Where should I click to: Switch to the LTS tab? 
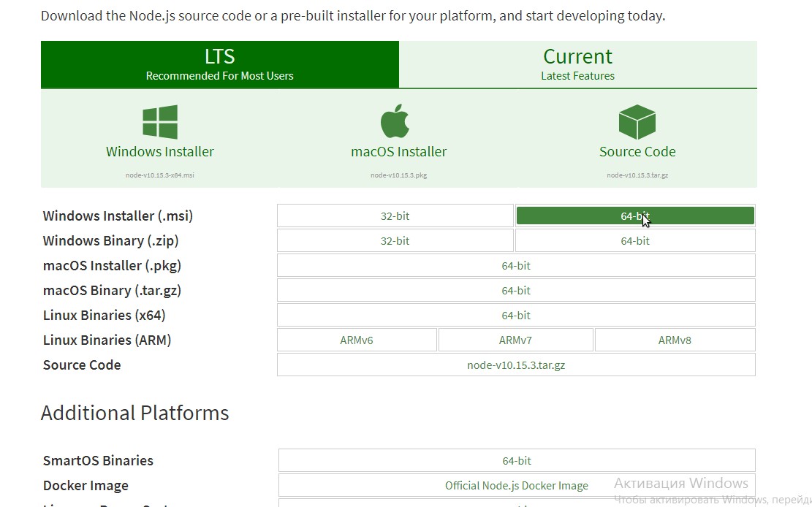pos(219,64)
